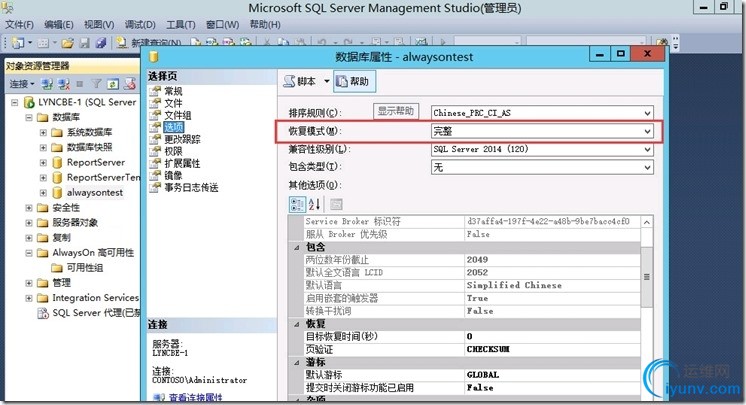Open the 工具(T) menu
Image resolution: width=746 pixels, height=405 pixels.
pyautogui.click(x=180, y=24)
